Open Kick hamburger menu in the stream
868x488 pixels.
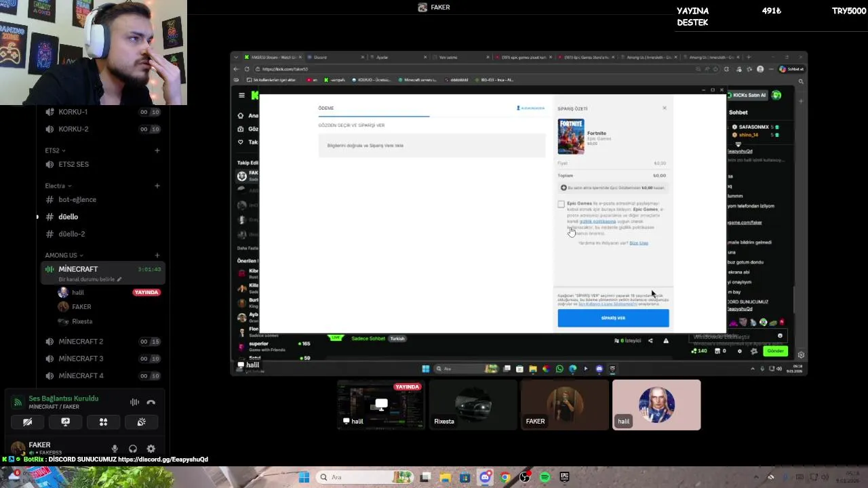tap(241, 96)
